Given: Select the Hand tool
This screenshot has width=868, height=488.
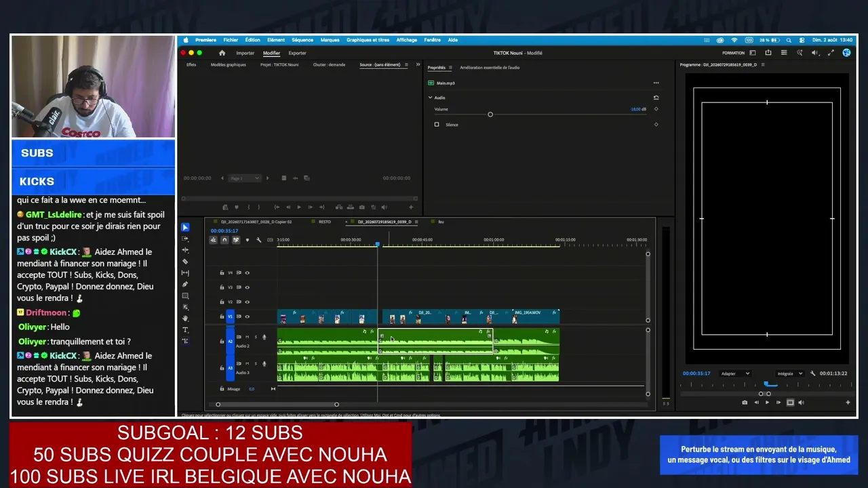Looking at the screenshot, I should [x=185, y=318].
